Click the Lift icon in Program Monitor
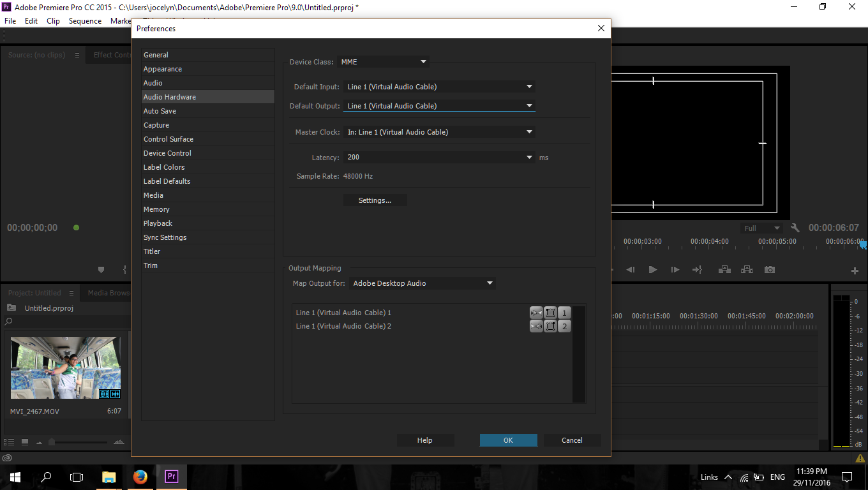 coord(724,270)
